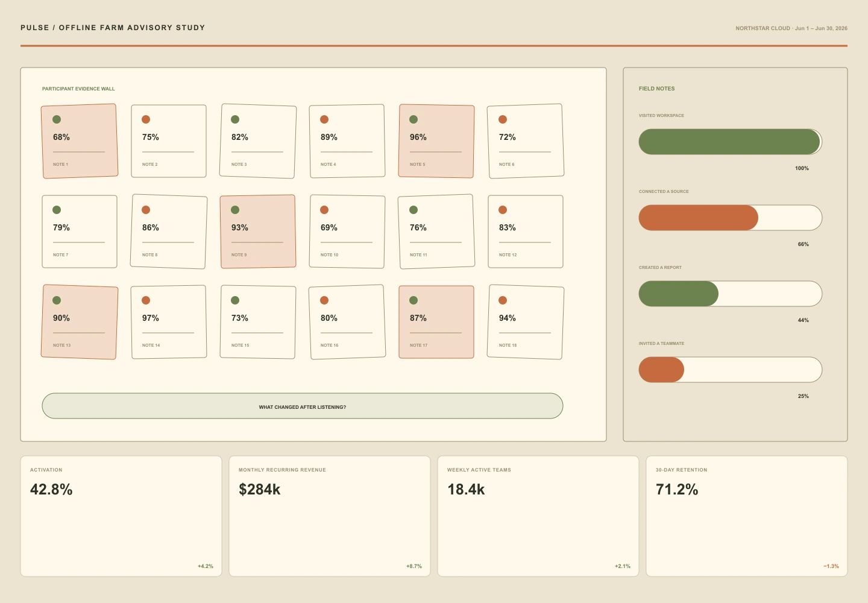Image resolution: width=868 pixels, height=603 pixels.
Task: Click the orange dot on Note 4 card
Action: (324, 119)
